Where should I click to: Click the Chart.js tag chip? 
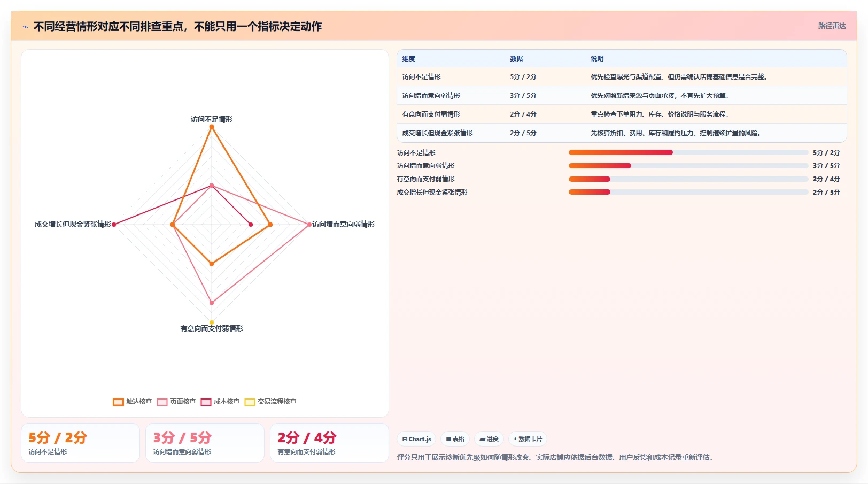coord(416,439)
